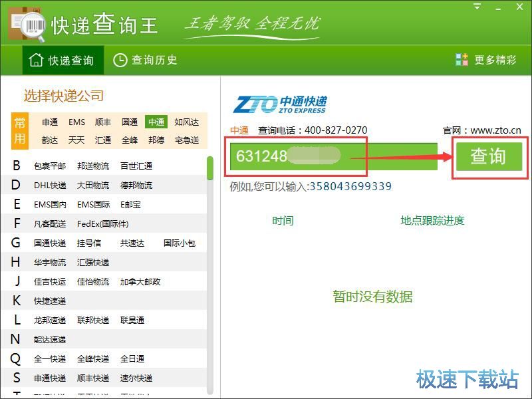Choose DHL快递 under D
This screenshot has width=532, height=399.
point(50,186)
